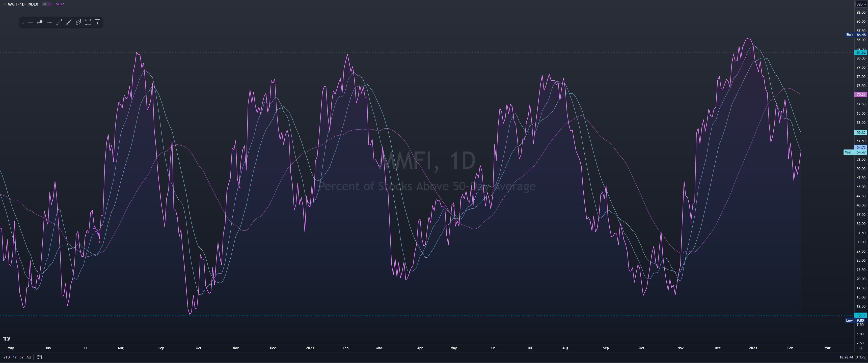
Task: Toggle the purple E indicator pill
Action: point(49,4)
